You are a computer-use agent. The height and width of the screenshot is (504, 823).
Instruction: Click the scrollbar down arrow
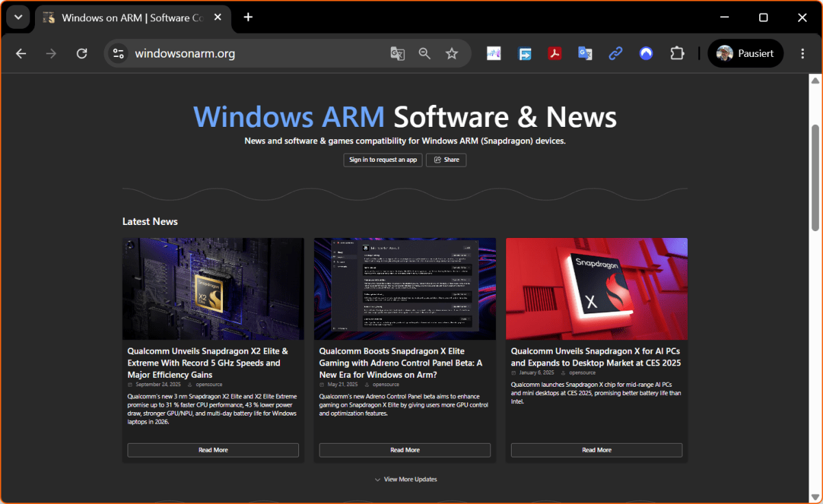(x=815, y=496)
